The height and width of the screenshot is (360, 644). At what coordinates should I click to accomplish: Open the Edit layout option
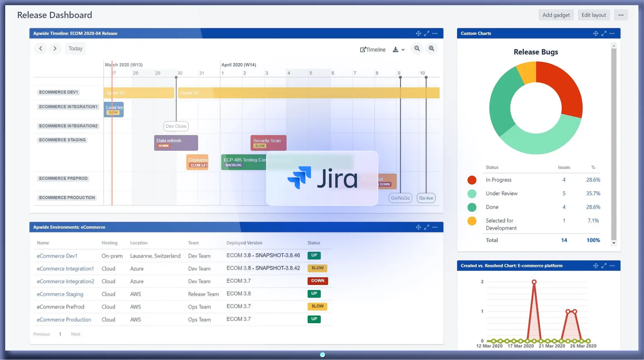[594, 15]
